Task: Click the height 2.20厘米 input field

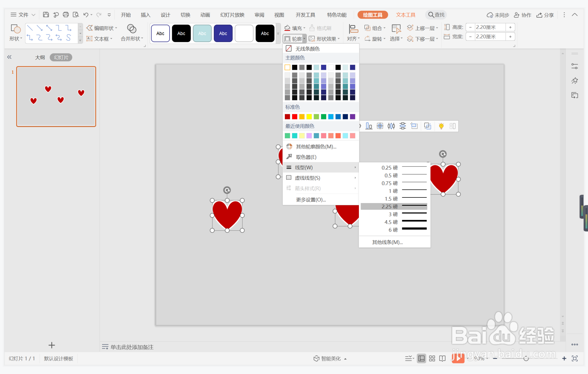Action: (490, 27)
